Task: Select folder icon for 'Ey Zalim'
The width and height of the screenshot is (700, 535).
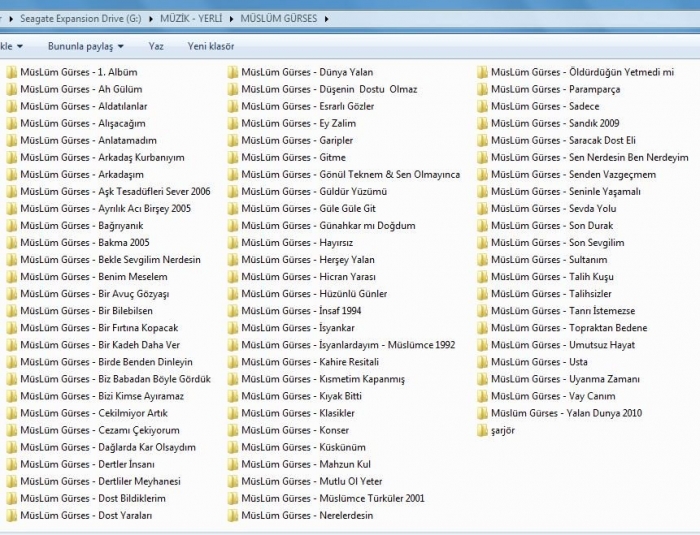Action: [x=233, y=123]
